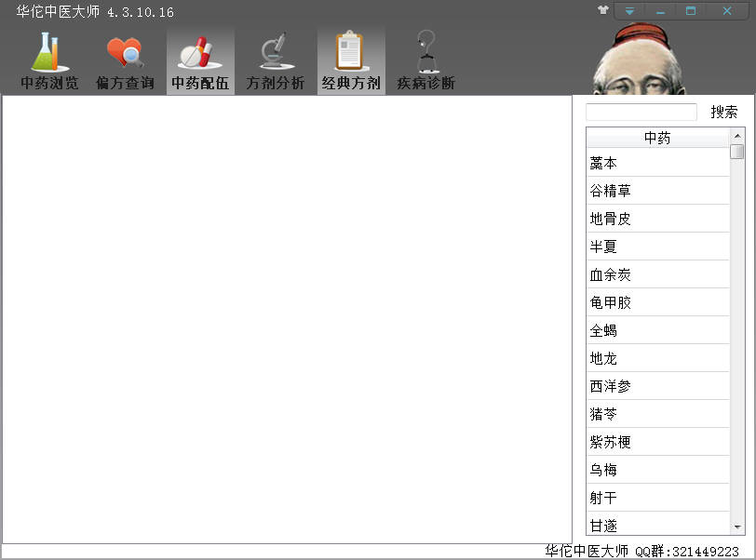The height and width of the screenshot is (560, 756).
Task: Click the T-shirt skin icon
Action: [x=603, y=11]
